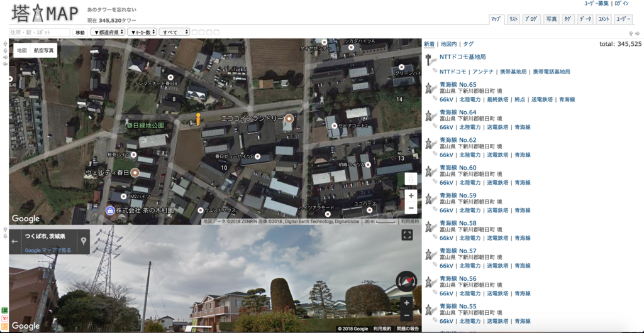Switch the map to 航空写真 view
The width and height of the screenshot is (644, 333).
point(44,50)
